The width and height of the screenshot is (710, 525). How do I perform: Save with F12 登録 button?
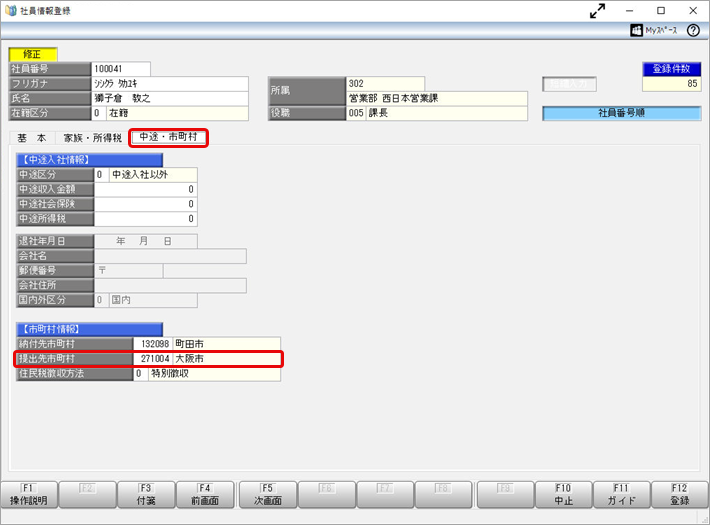coord(679,495)
